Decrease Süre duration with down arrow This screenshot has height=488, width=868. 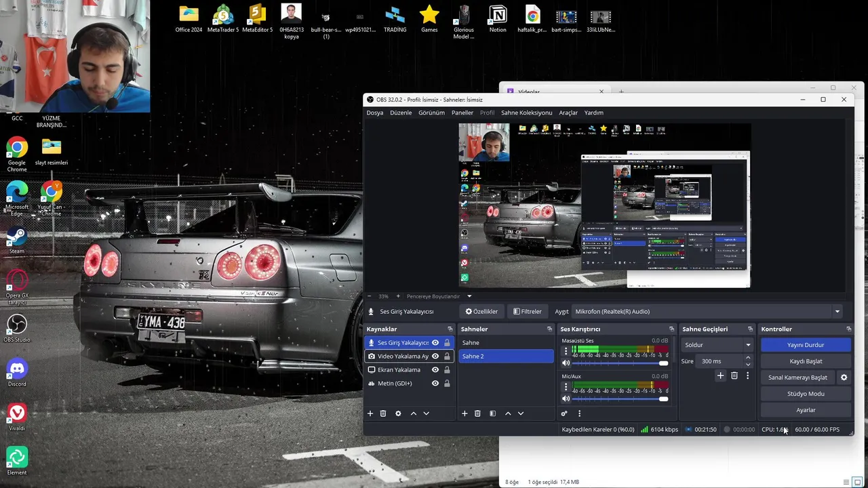coord(748,365)
